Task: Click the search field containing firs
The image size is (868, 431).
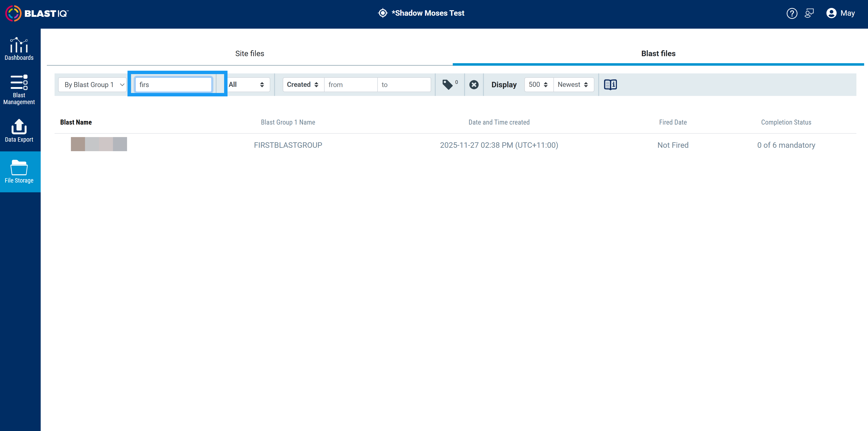Action: [x=174, y=85]
